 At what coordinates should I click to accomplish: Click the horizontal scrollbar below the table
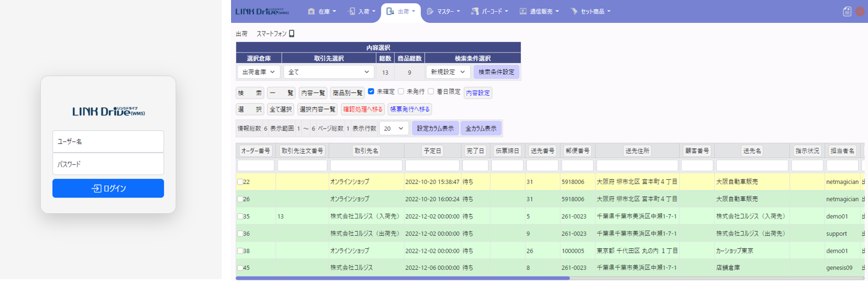[x=402, y=279]
